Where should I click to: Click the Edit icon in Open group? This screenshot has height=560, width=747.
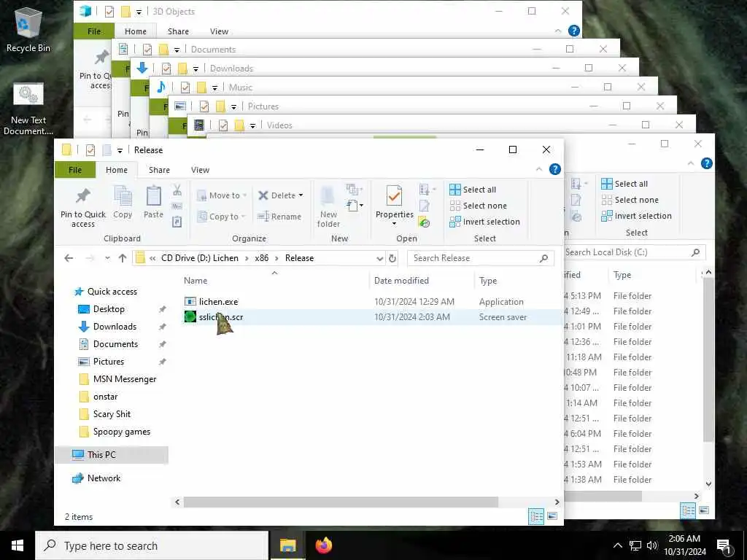[x=424, y=206]
